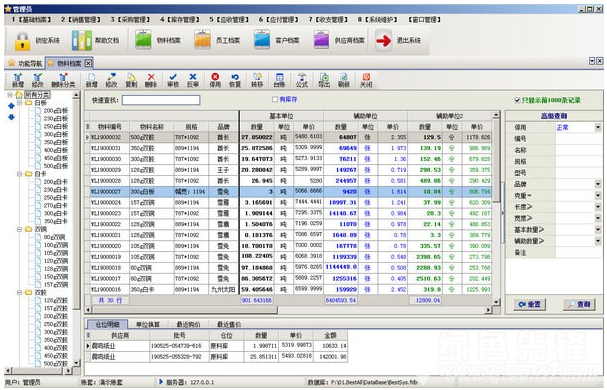This screenshot has width=607, height=390.
Task: Click the 物料名称 column header
Action: click(x=152, y=127)
